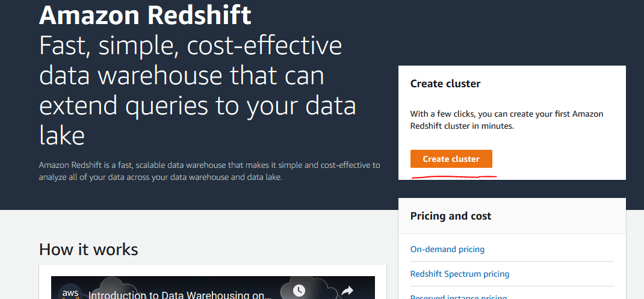Click the orange Create cluster button
Image resolution: width=644 pixels, height=299 pixels.
tap(451, 159)
